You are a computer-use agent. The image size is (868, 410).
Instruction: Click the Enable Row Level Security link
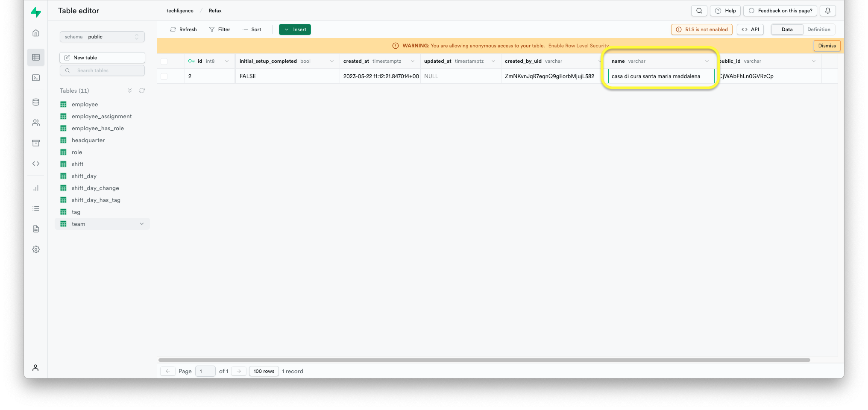pyautogui.click(x=578, y=46)
